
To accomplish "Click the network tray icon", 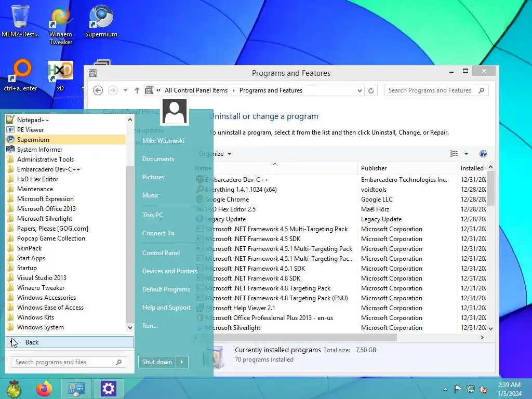I will pyautogui.click(x=471, y=389).
